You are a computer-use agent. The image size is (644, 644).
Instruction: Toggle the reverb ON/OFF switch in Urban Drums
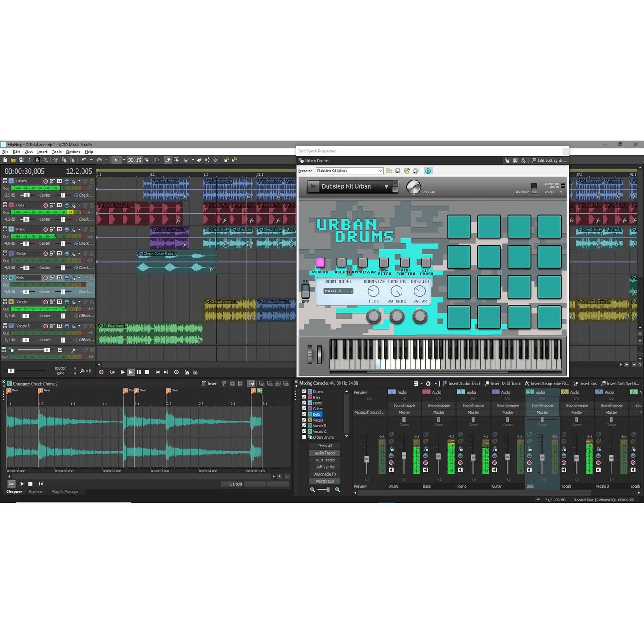[x=305, y=292]
